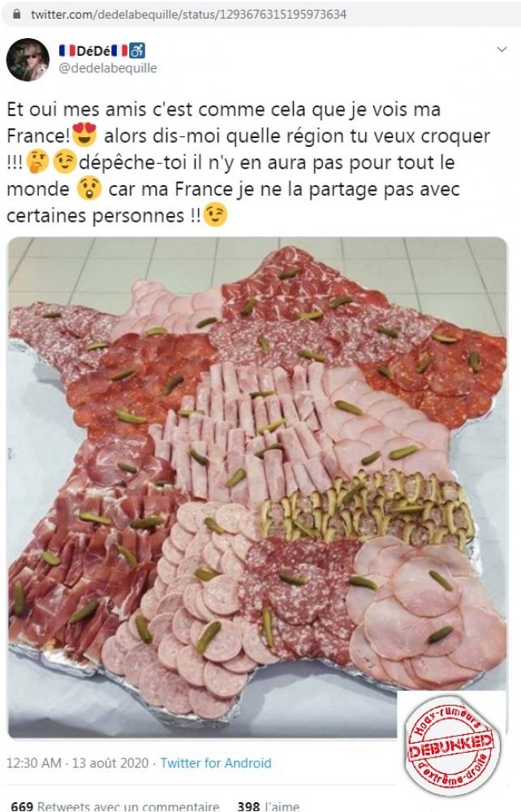View the 398 J'aime likes list
Viewport: 521px width, 812px height.
[268, 806]
